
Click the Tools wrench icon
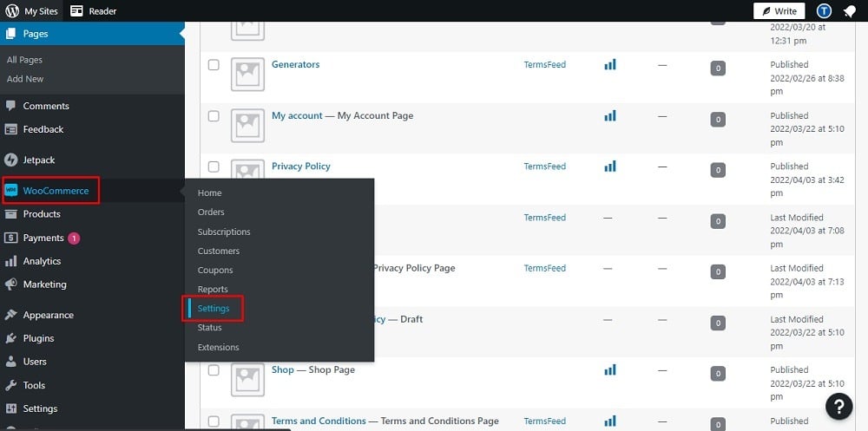(x=10, y=385)
